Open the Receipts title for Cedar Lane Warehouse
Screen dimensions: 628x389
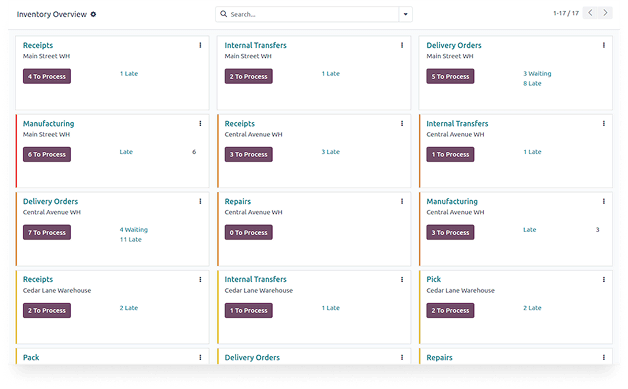[38, 279]
